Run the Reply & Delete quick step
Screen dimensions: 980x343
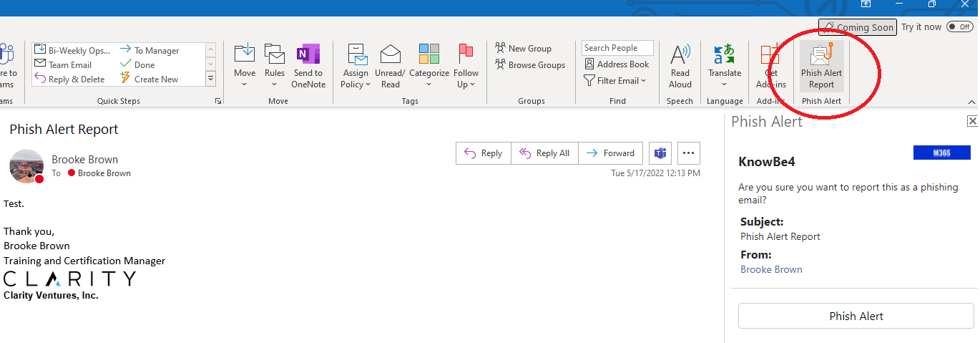[x=69, y=79]
